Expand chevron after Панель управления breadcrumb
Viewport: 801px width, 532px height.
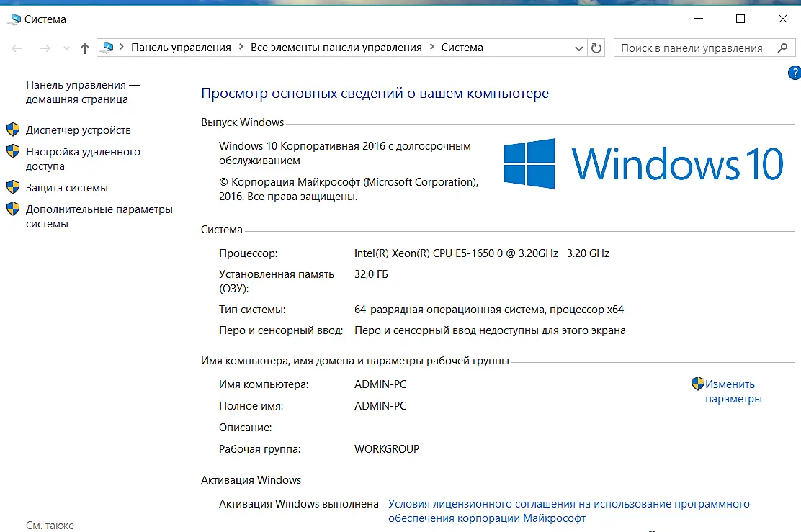tap(241, 47)
